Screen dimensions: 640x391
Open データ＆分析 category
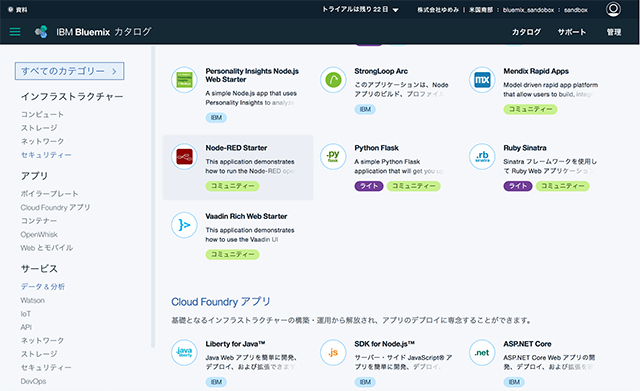(x=43, y=287)
